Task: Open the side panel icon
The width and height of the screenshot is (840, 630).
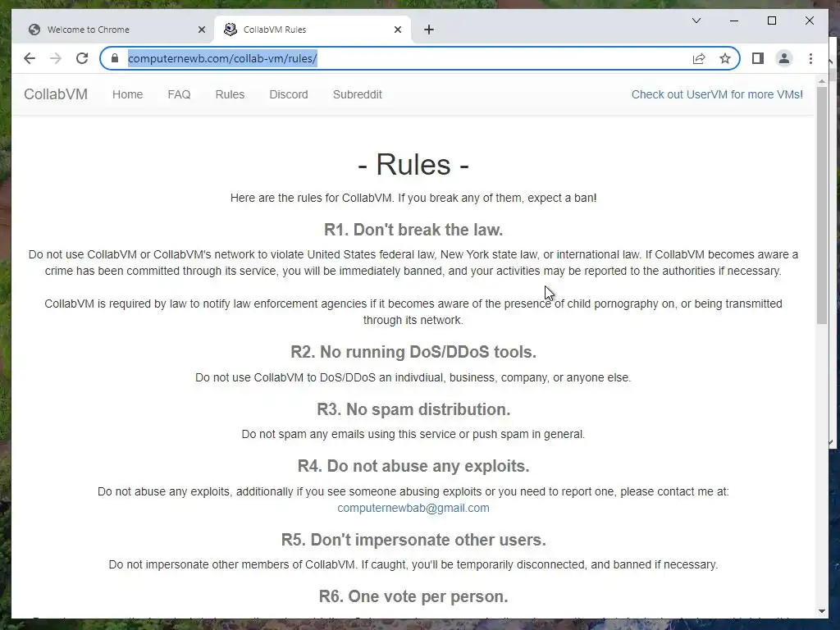Action: (x=757, y=58)
